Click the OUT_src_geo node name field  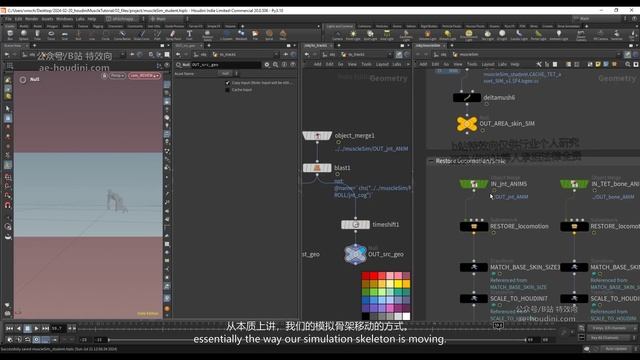coord(225,64)
